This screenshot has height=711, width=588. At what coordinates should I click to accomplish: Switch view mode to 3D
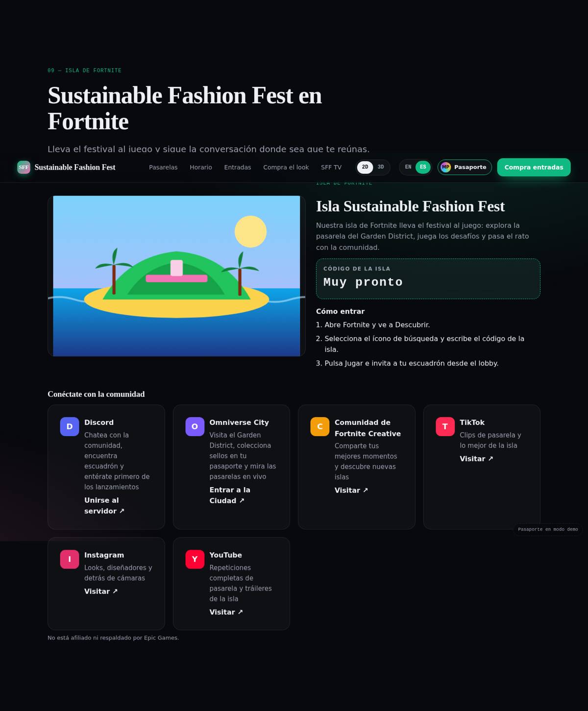coord(381,167)
